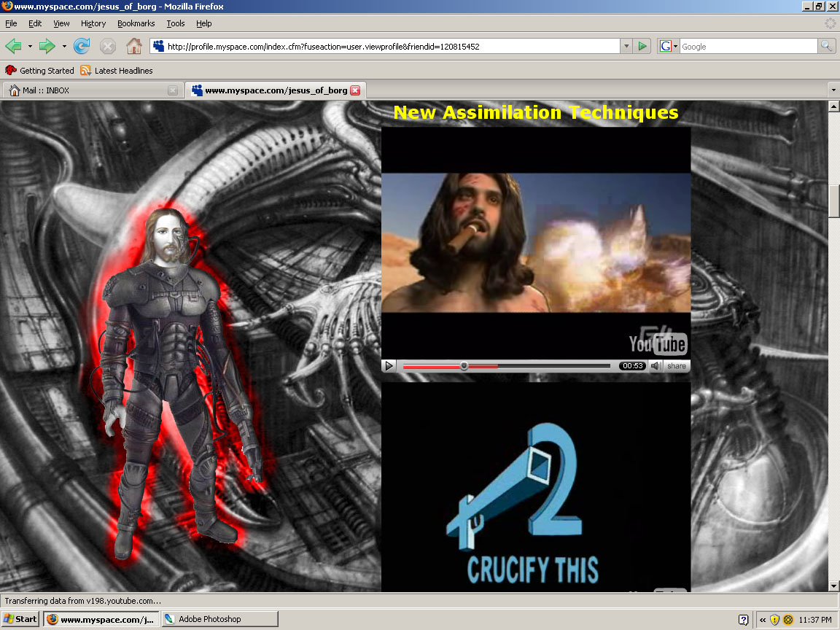This screenshot has width=840, height=630.
Task: Click the help question mark tray icon
Action: pos(743,620)
